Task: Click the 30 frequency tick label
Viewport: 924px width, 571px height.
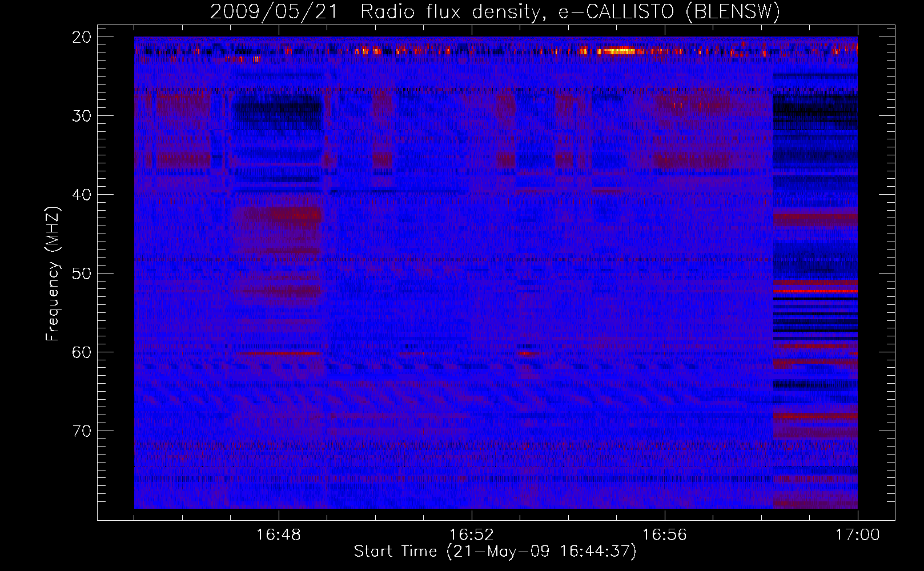Action: click(82, 116)
